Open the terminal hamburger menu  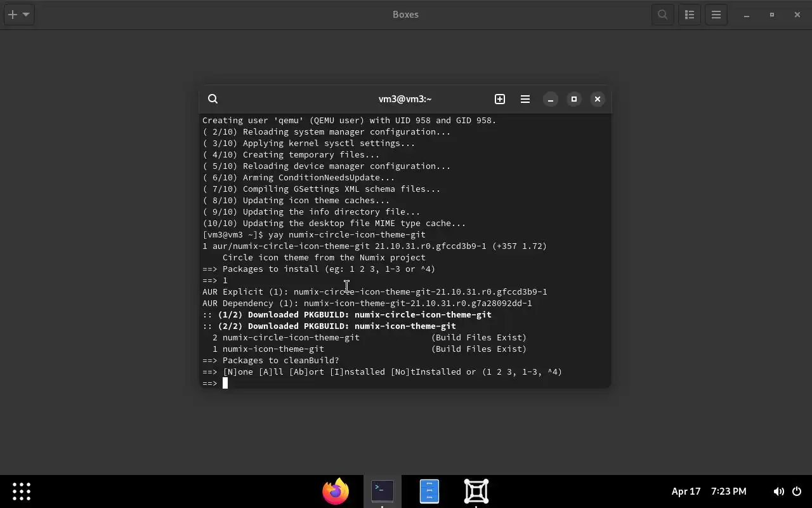(x=525, y=99)
